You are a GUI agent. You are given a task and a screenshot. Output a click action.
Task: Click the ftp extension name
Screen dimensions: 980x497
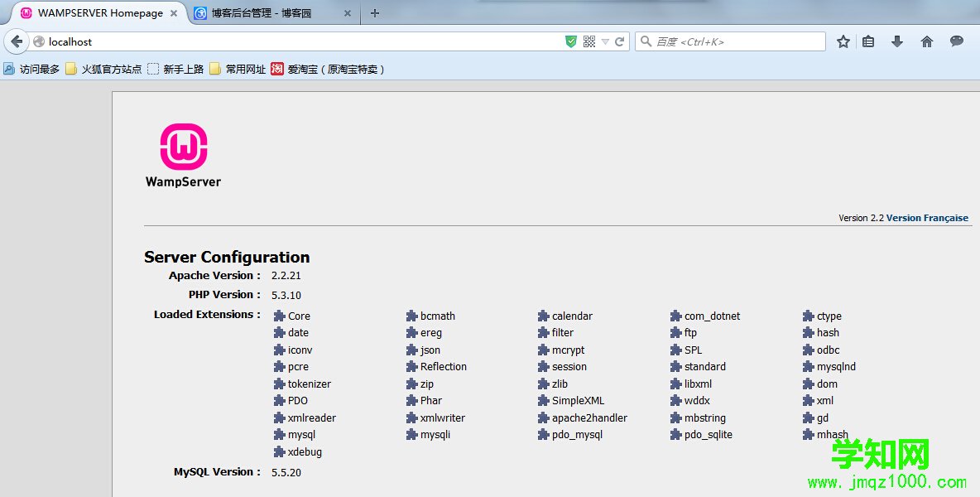tap(690, 333)
